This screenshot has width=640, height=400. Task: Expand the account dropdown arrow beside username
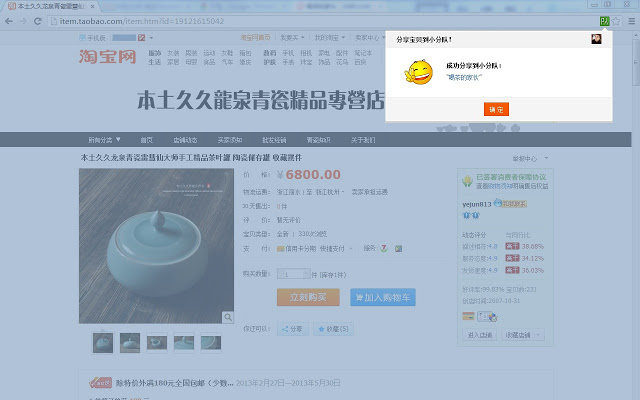[151, 38]
